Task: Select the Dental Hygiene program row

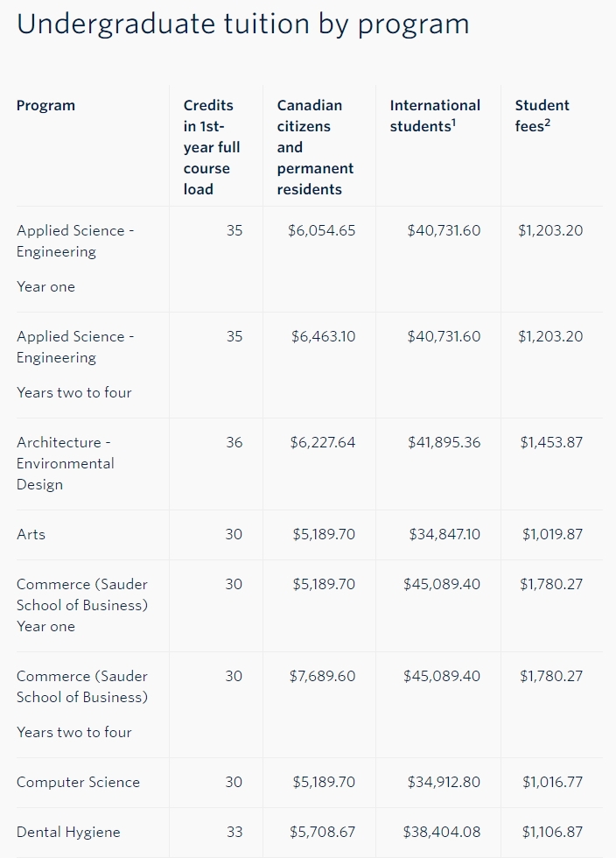Action: point(309,833)
